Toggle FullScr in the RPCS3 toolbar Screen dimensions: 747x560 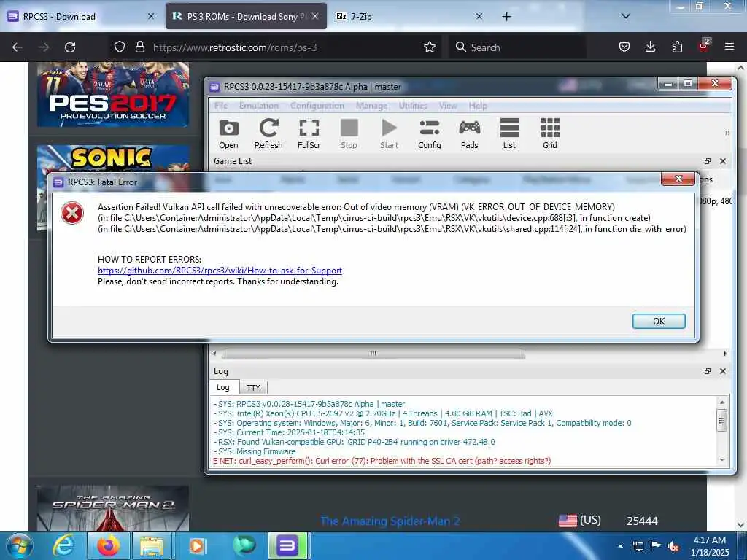pyautogui.click(x=309, y=134)
